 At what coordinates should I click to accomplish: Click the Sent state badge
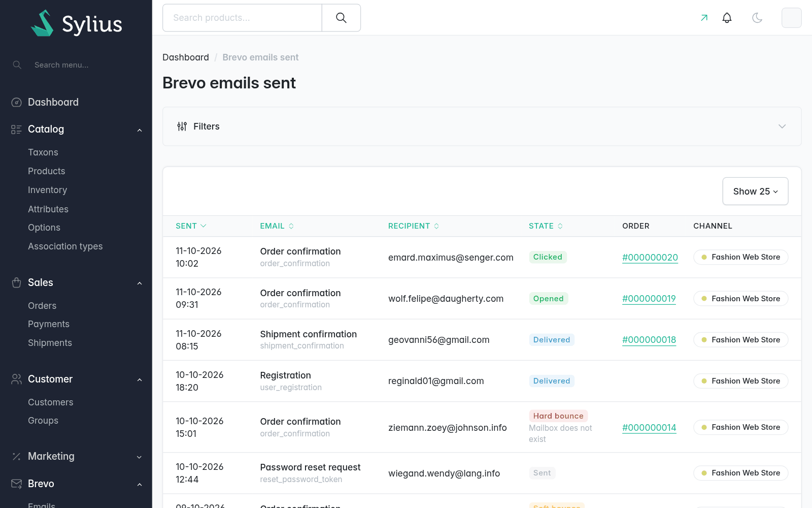click(542, 473)
